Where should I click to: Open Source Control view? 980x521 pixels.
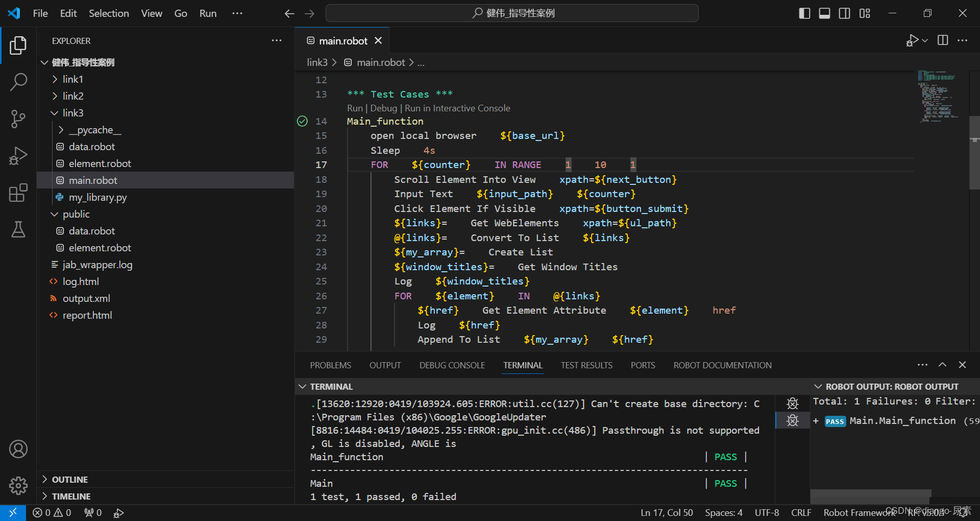[x=18, y=119]
